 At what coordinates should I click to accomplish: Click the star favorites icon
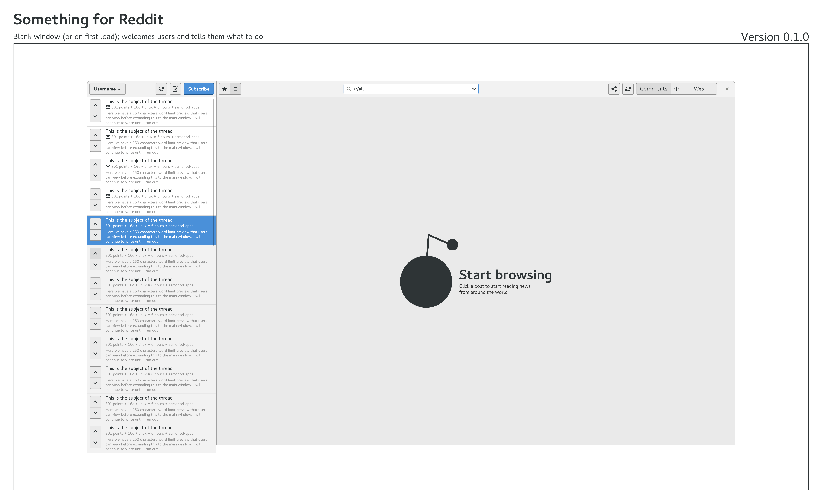click(224, 89)
